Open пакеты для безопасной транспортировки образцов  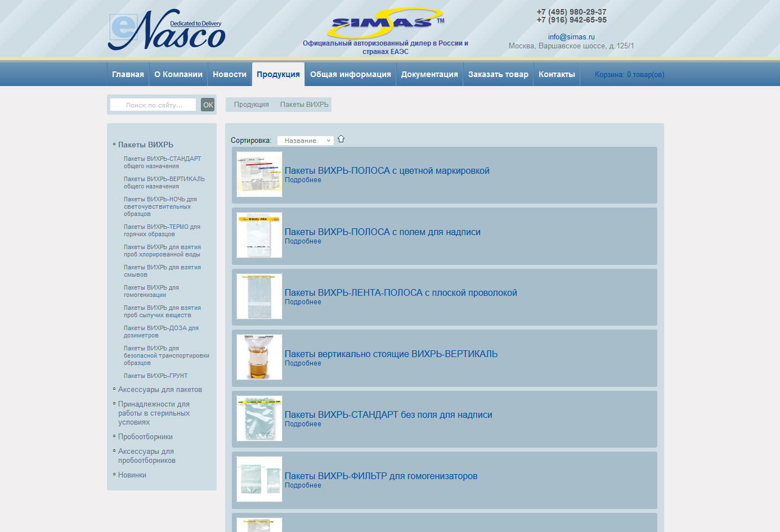pyautogui.click(x=167, y=355)
